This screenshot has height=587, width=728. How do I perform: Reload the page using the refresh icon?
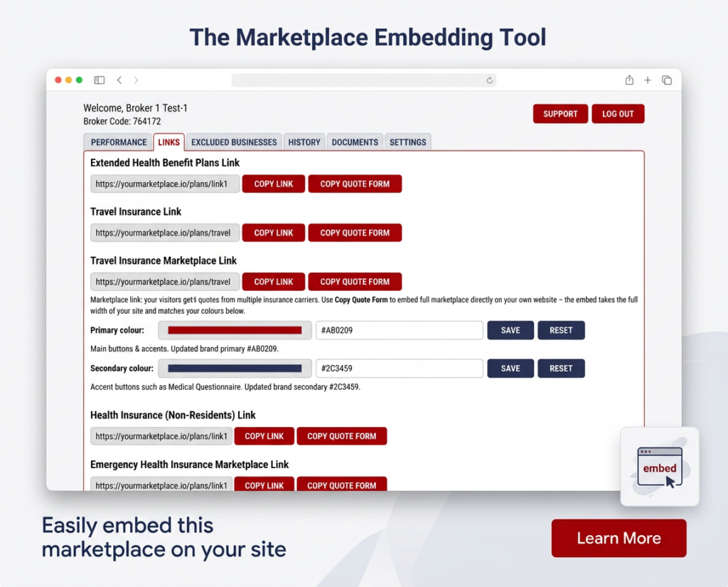[489, 80]
